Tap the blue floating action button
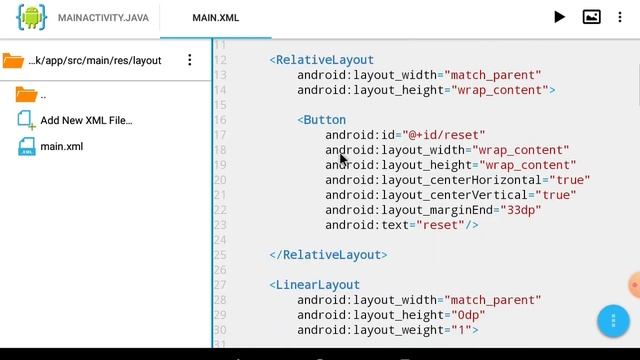Image resolution: width=640 pixels, height=360 pixels. (613, 321)
